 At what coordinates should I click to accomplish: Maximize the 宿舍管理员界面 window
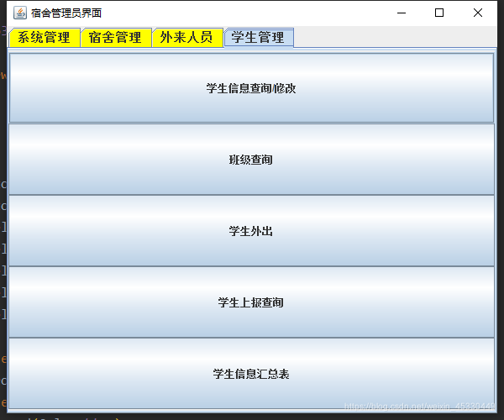[x=439, y=13]
